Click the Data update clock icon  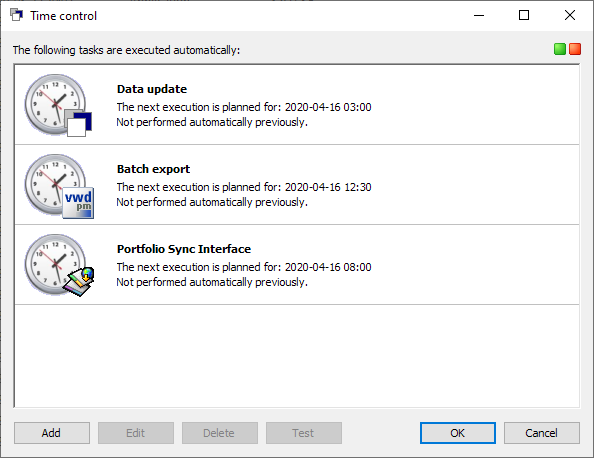[58, 105]
